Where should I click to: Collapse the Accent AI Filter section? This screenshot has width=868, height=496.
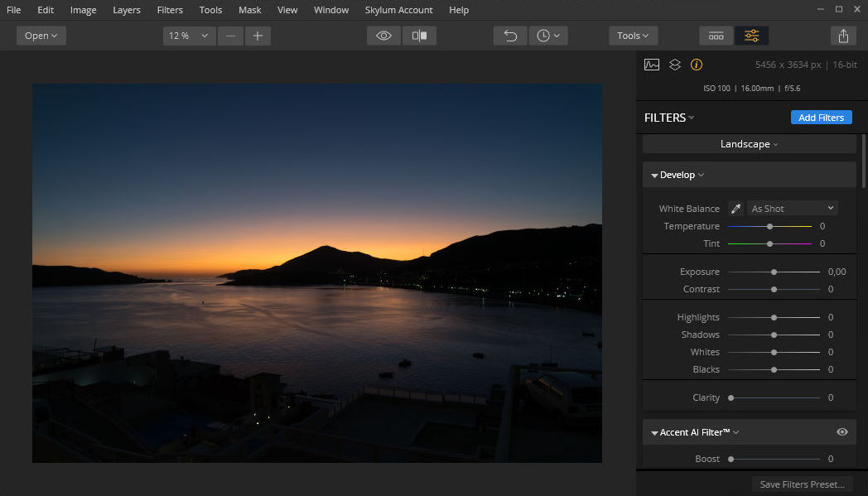point(654,433)
